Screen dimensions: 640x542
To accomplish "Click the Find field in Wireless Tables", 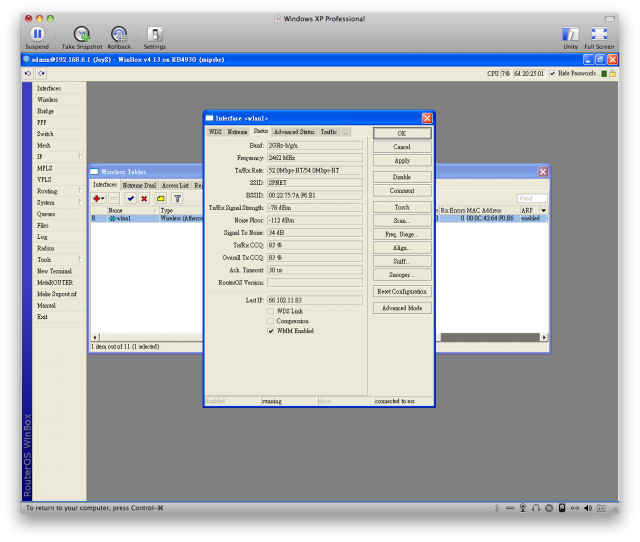I will click(532, 198).
